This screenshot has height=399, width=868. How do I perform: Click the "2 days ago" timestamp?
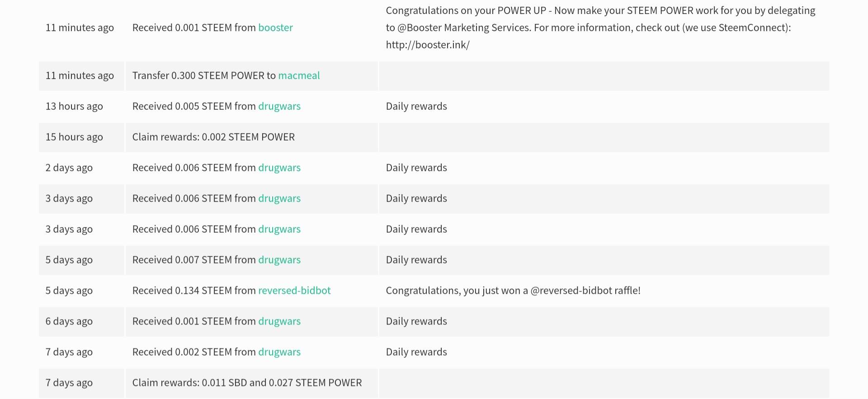click(x=69, y=168)
